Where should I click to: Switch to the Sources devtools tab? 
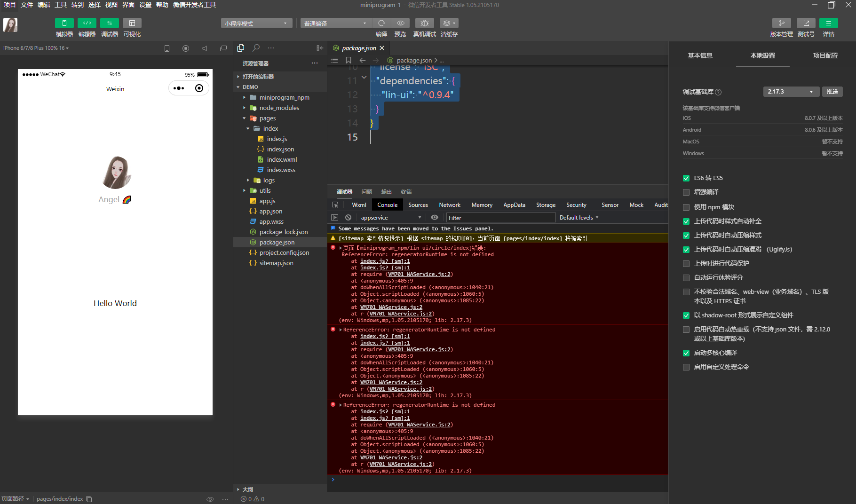(x=418, y=205)
